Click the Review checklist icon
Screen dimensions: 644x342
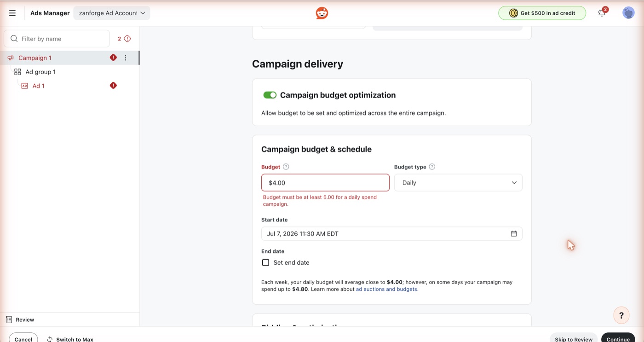(9, 319)
